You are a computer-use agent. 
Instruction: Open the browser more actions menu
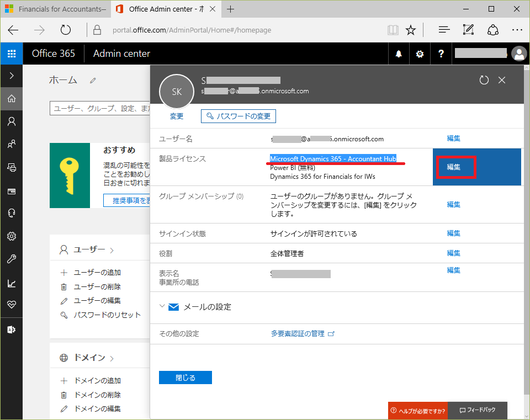[x=517, y=30]
